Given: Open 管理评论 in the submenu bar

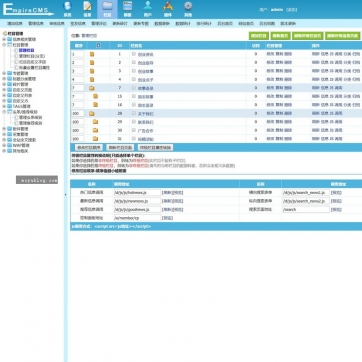Looking at the screenshot, I should [x=99, y=24].
